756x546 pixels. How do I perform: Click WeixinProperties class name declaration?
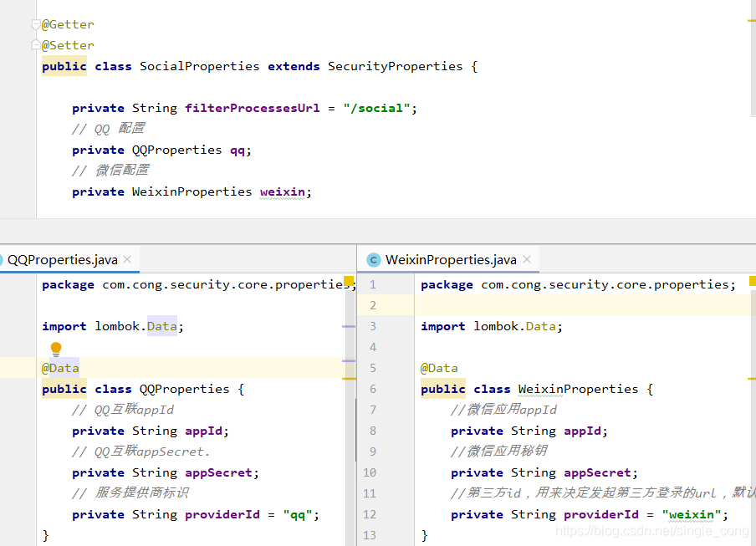[x=579, y=389]
